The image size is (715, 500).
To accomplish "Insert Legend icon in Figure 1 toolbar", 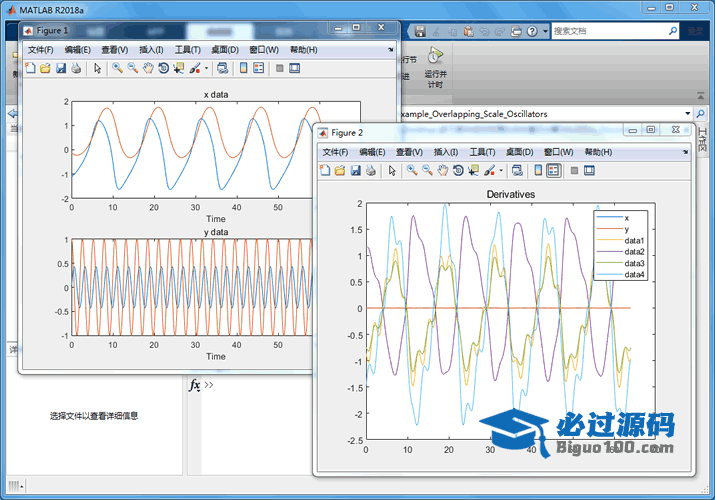I will tap(259, 68).
